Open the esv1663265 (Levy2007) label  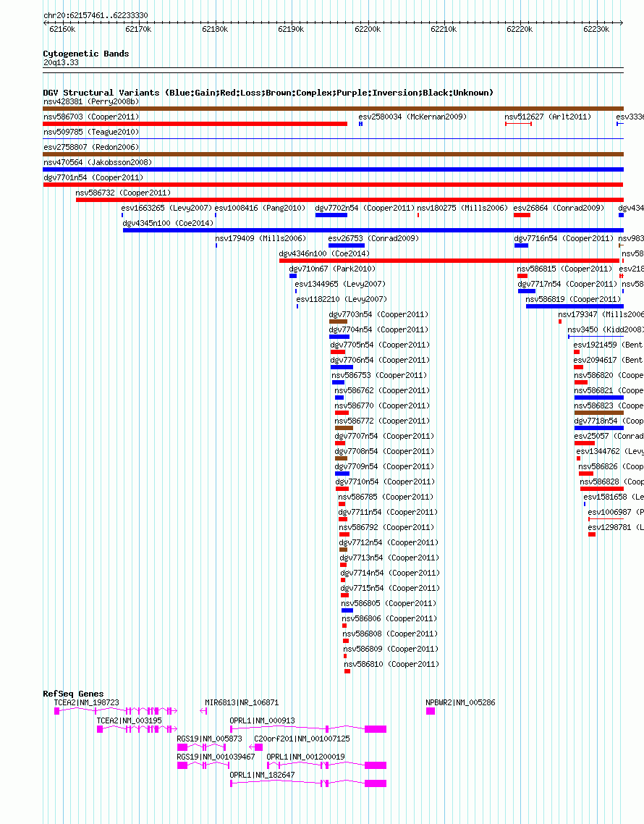point(166,208)
